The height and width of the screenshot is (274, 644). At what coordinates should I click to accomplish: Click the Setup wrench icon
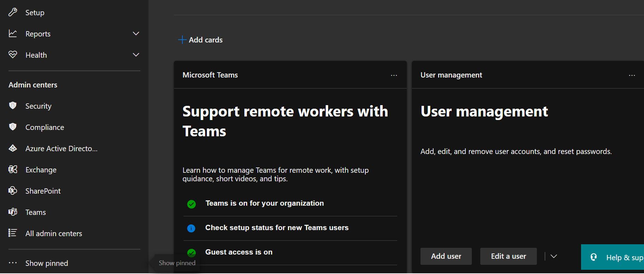point(13,12)
